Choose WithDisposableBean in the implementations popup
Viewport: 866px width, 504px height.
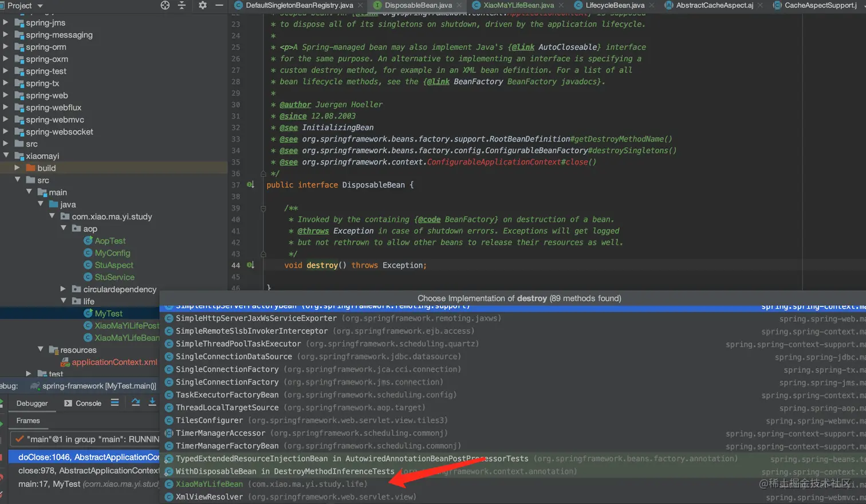click(513, 471)
